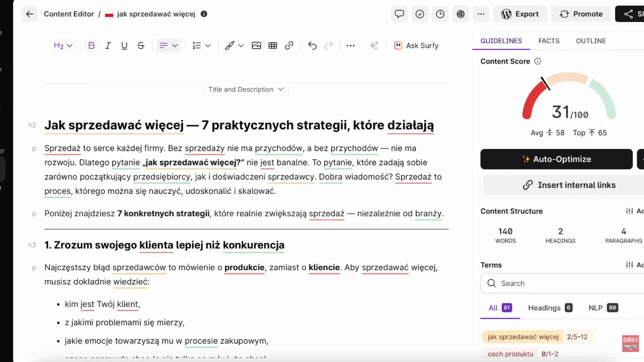The height and width of the screenshot is (362, 644).
Task: Switch to the FACTS tab
Action: point(549,41)
